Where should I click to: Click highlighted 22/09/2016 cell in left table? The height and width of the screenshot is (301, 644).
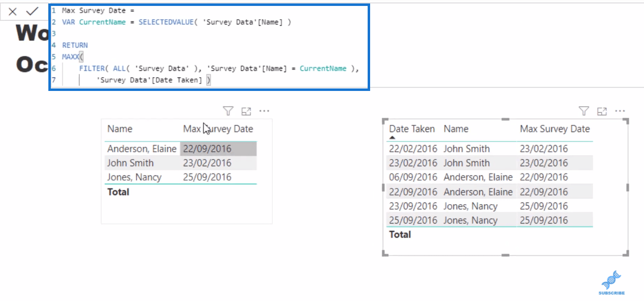pos(218,149)
